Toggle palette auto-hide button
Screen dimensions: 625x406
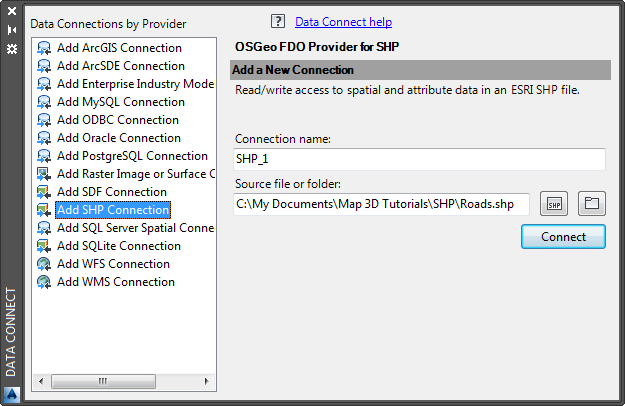pyautogui.click(x=11, y=29)
